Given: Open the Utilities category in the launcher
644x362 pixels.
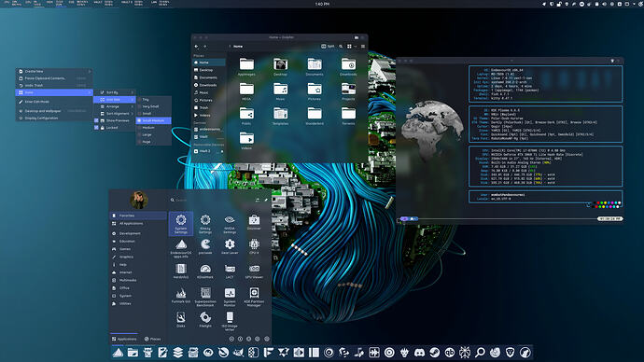Looking at the screenshot, I should coord(138,304).
